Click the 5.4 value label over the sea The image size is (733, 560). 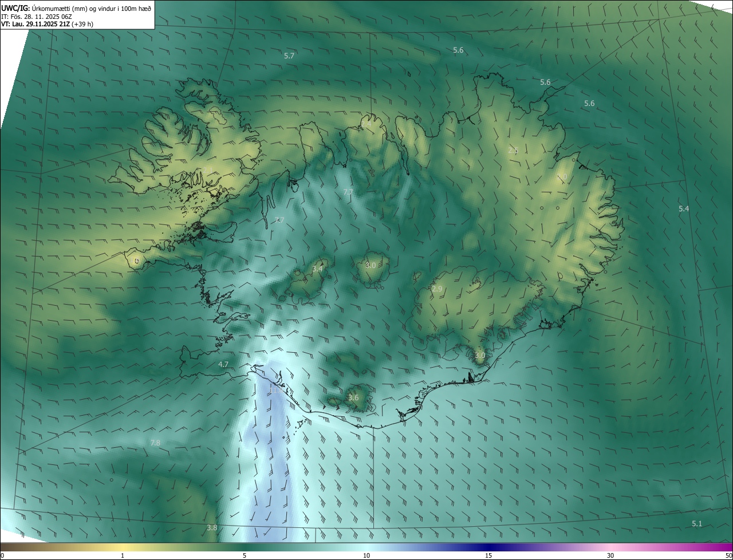[684, 208]
